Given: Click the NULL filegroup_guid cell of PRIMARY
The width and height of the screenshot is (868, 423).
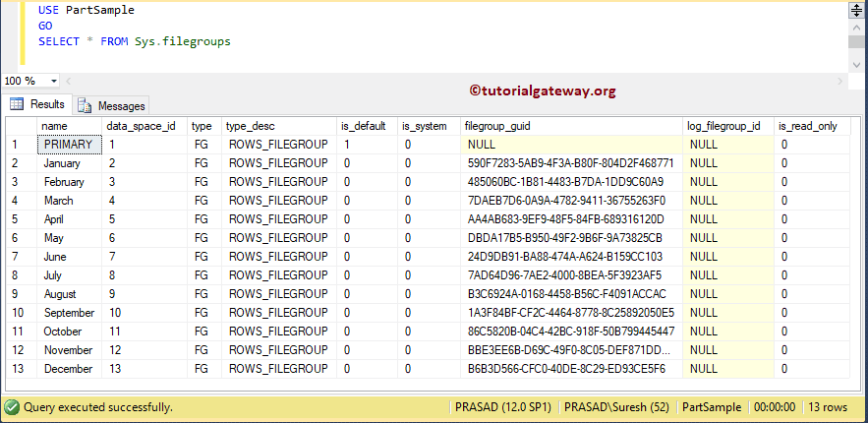Looking at the screenshot, I should pos(571,145).
